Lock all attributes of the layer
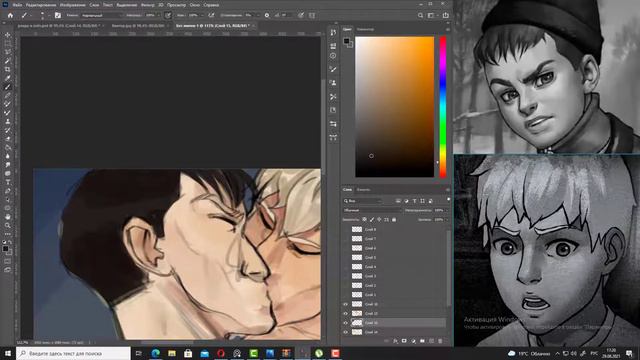This screenshot has height=360, width=640. (394, 220)
